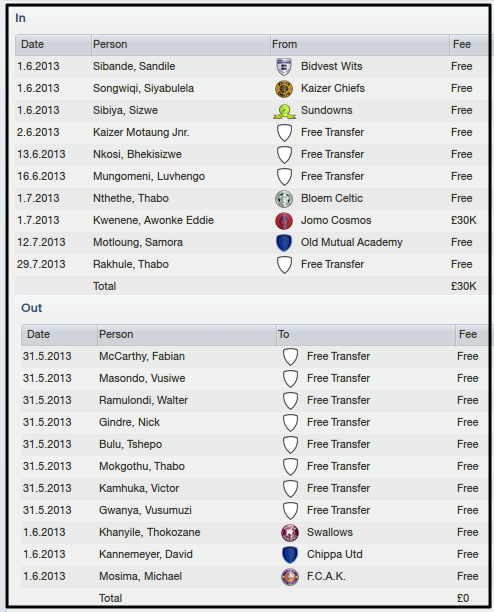Click the Bidvest Wits club crest
This screenshot has height=612, width=494.
coord(284,66)
